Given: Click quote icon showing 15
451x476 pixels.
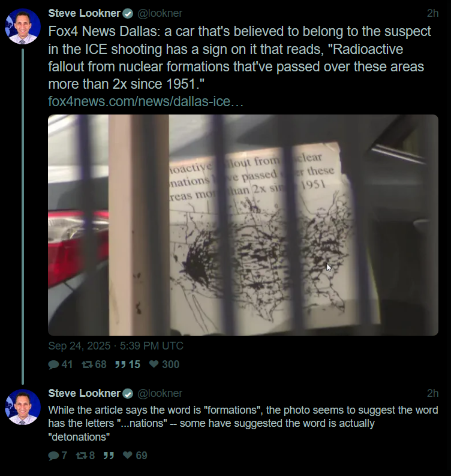Looking at the screenshot, I should [121, 364].
